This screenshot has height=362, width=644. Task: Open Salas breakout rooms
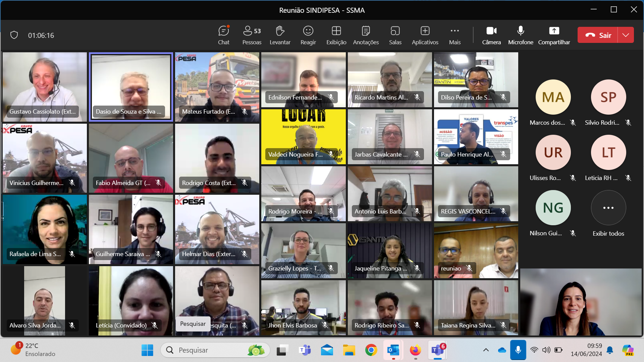[395, 35]
